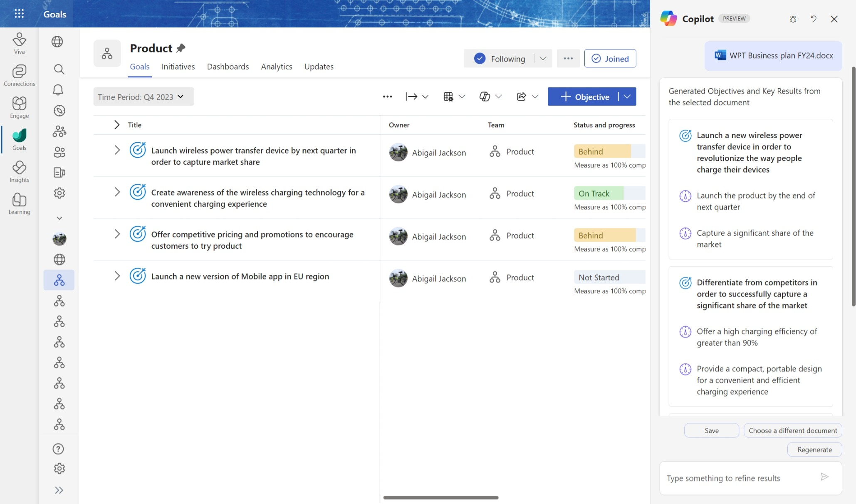This screenshot has width=856, height=504.
Task: Click the Goals icon in sidebar
Action: 19,139
